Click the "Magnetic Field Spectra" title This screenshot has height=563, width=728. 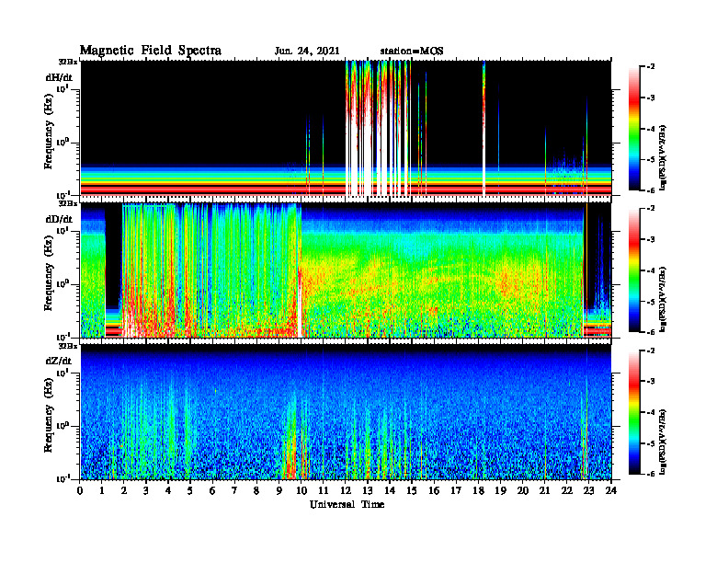pyautogui.click(x=151, y=51)
